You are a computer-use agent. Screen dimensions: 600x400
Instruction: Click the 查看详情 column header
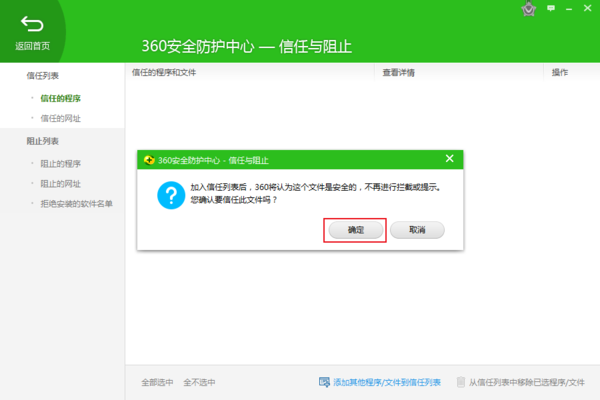(398, 73)
